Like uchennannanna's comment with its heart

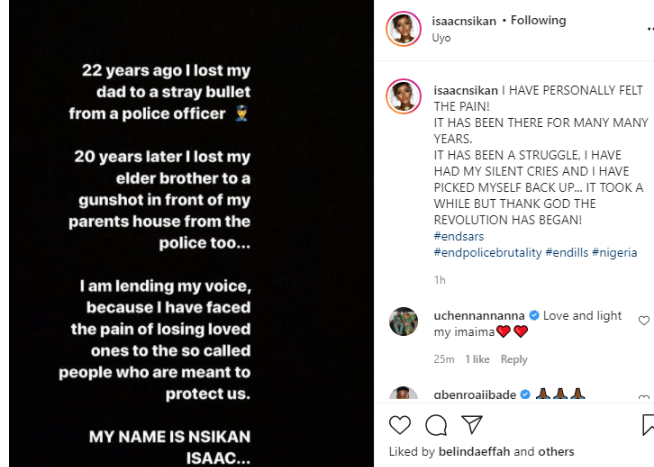click(643, 321)
